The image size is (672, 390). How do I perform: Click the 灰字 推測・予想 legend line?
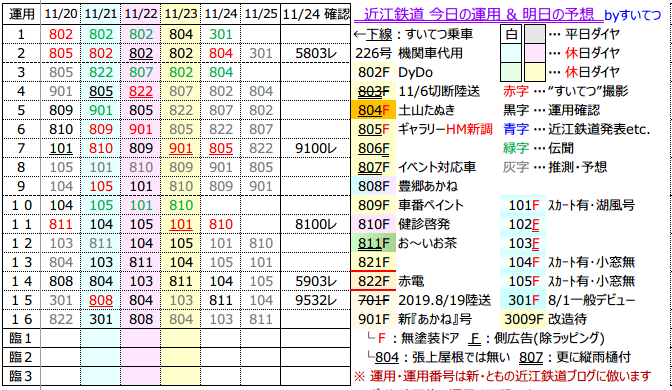(555, 167)
